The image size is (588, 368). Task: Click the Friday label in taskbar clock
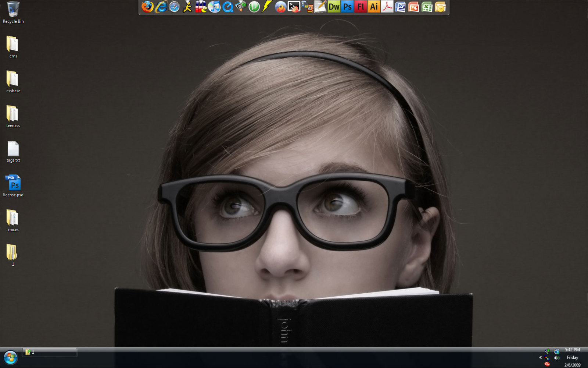click(572, 357)
